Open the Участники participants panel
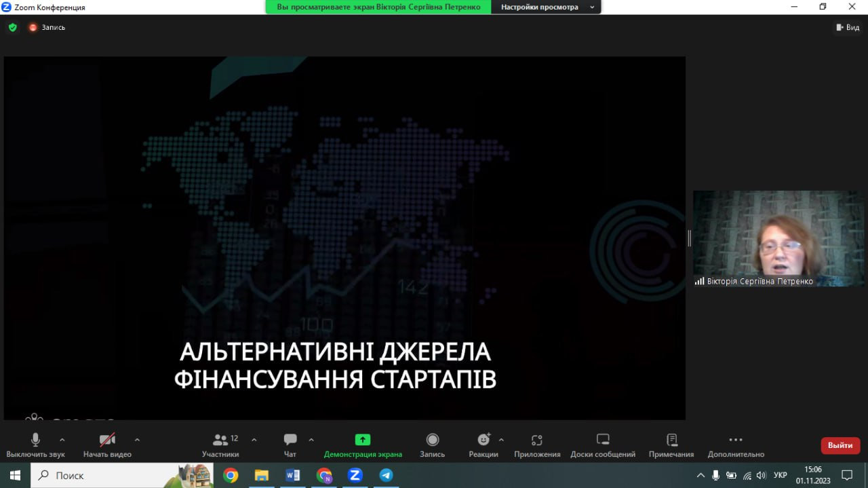868x488 pixels. pos(220,445)
